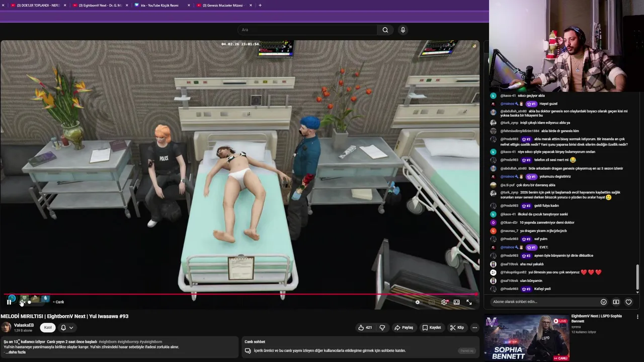Share video using Paylaş button
Image resolution: width=644 pixels, height=362 pixels.
point(404,327)
